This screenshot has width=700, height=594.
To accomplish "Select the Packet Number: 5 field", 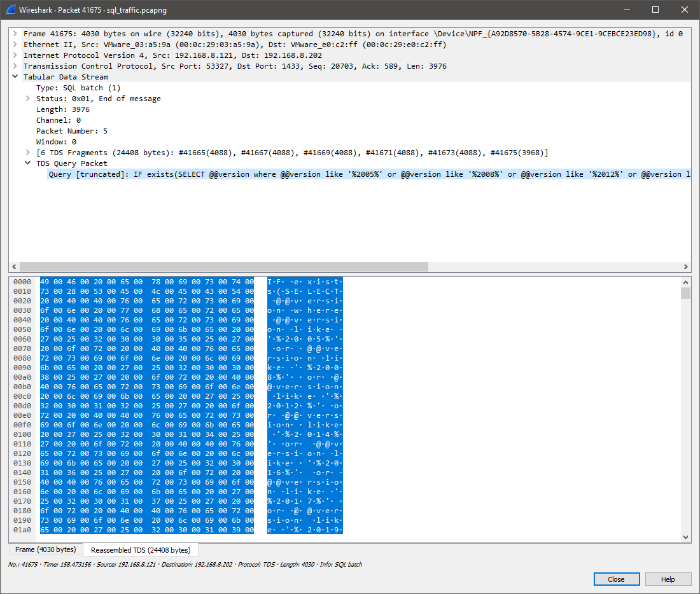I will [x=71, y=131].
